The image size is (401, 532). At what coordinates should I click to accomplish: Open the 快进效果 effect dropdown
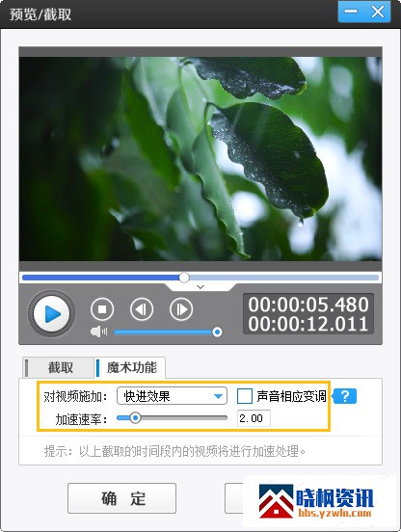172,396
